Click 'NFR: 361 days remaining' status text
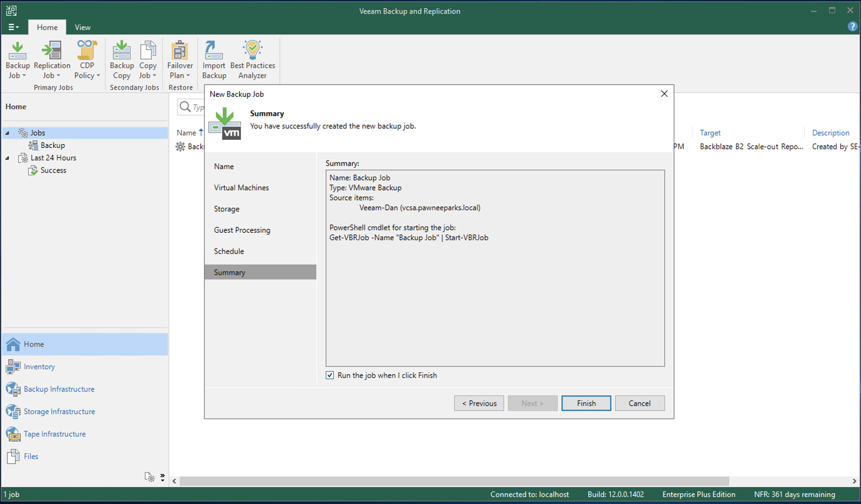Image resolution: width=861 pixels, height=504 pixels. pyautogui.click(x=794, y=494)
